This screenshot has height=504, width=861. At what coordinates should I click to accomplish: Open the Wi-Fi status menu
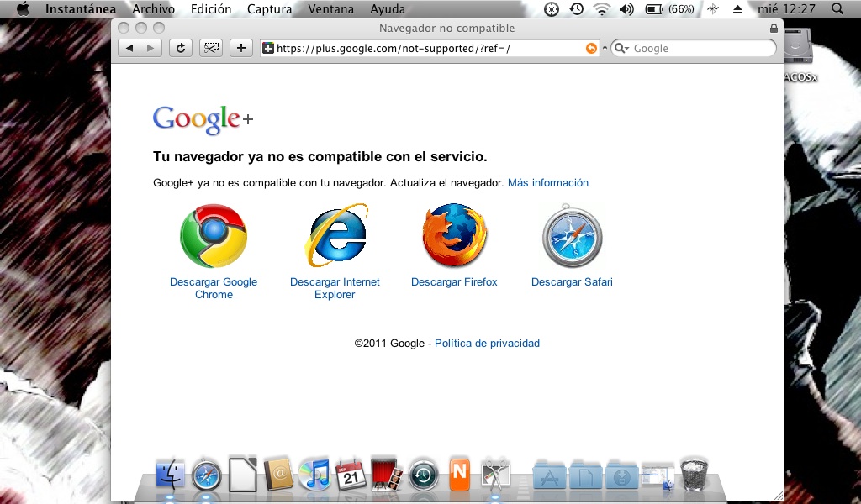601,9
